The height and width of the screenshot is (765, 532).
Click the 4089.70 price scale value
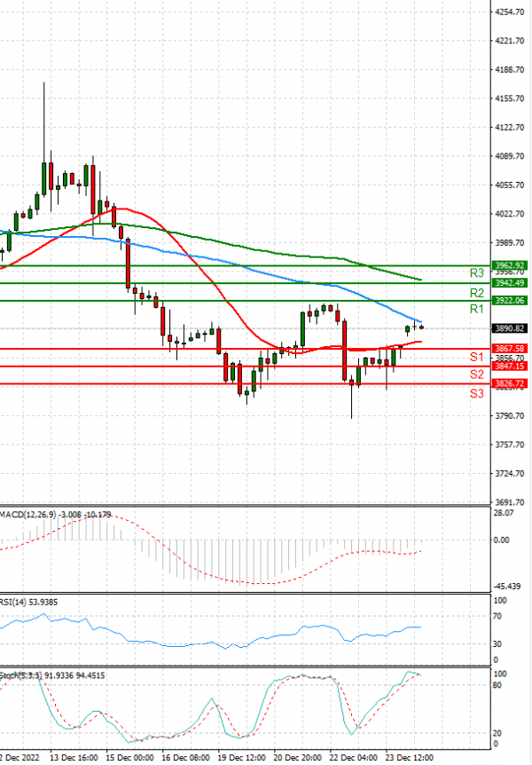[509, 156]
